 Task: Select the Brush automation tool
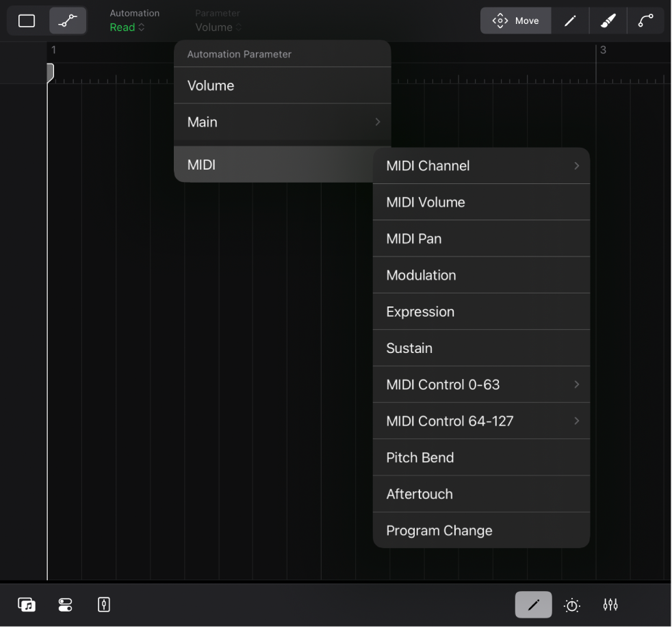[607, 21]
